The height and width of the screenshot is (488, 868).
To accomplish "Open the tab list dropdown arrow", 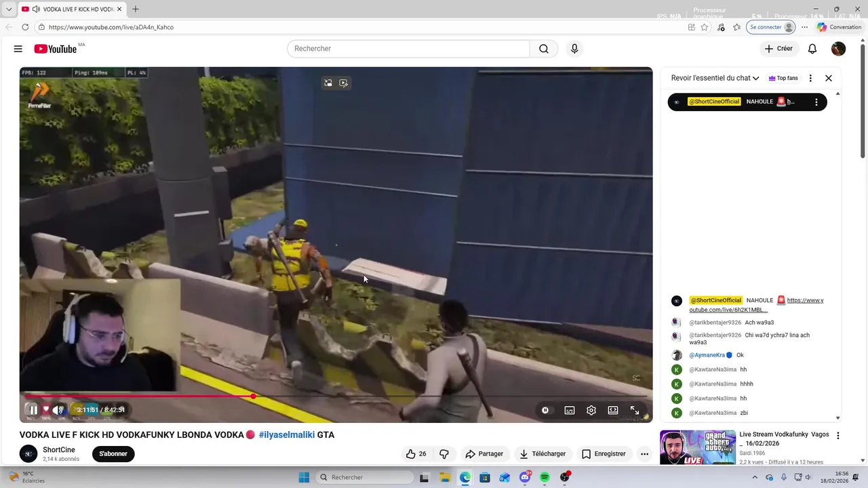I will 9,9.
